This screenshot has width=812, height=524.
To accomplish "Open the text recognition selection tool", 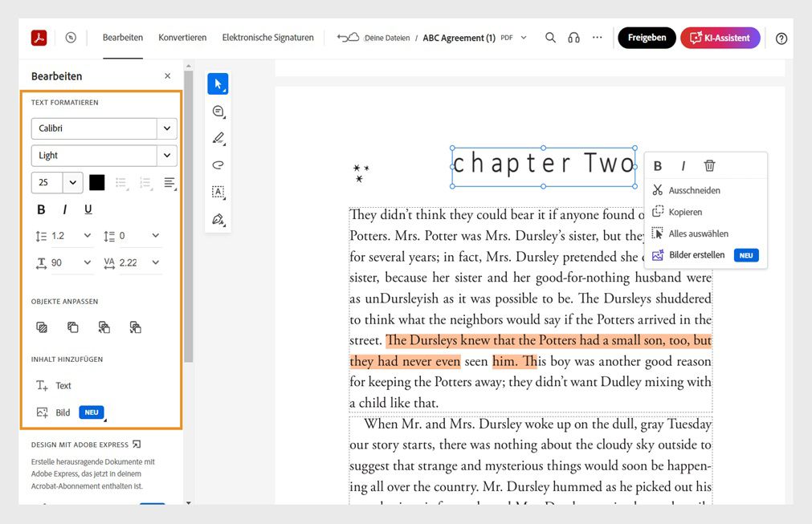I will point(218,192).
